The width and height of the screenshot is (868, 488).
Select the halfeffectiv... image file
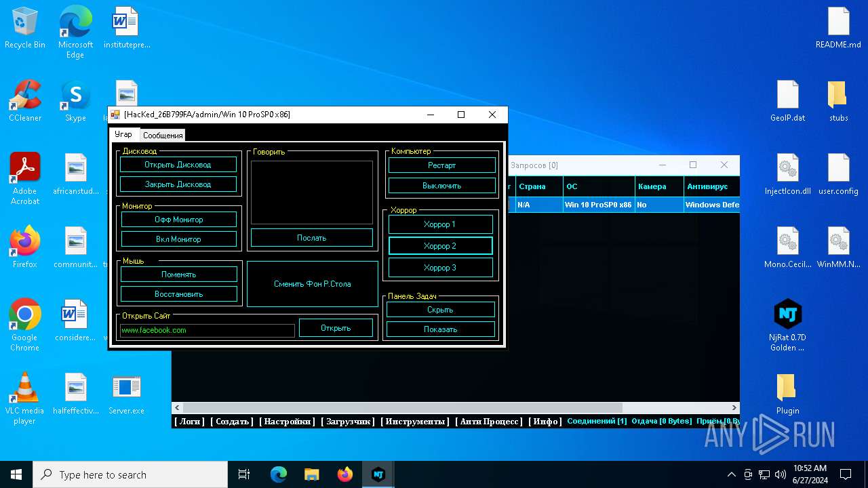[x=75, y=394]
